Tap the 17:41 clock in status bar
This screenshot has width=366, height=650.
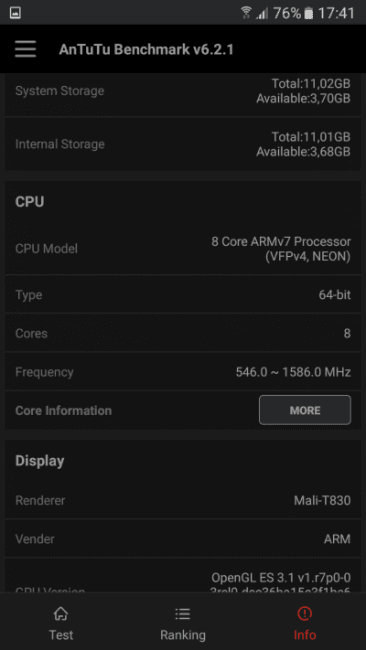tap(336, 13)
